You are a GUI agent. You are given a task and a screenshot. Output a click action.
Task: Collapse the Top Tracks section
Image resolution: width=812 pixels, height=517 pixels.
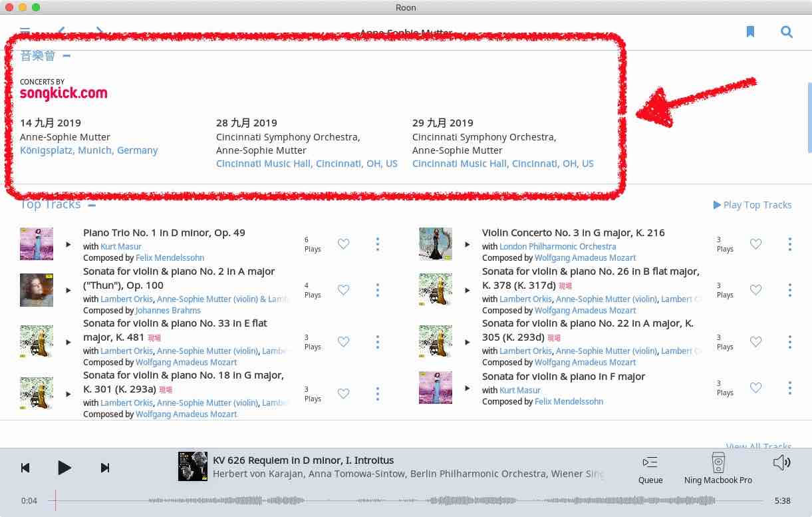[92, 205]
